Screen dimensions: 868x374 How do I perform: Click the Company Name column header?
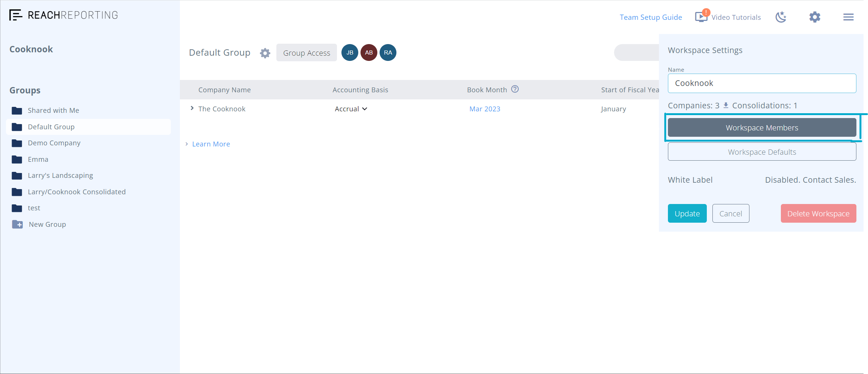pos(224,90)
